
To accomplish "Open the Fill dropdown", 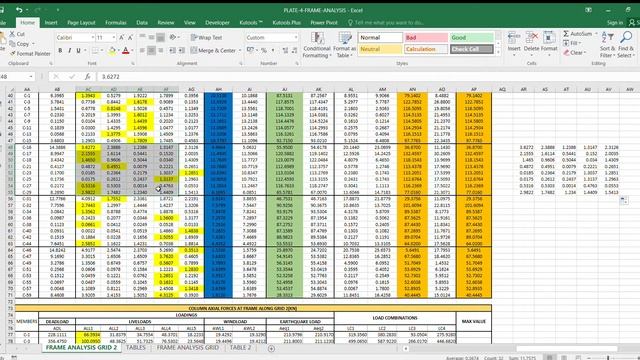I will [x=571, y=43].
